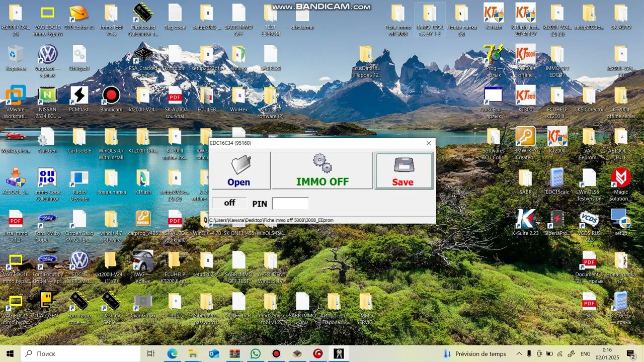This screenshot has height=362, width=644.
Task: Open Task View on the taskbar
Action: (x=150, y=353)
